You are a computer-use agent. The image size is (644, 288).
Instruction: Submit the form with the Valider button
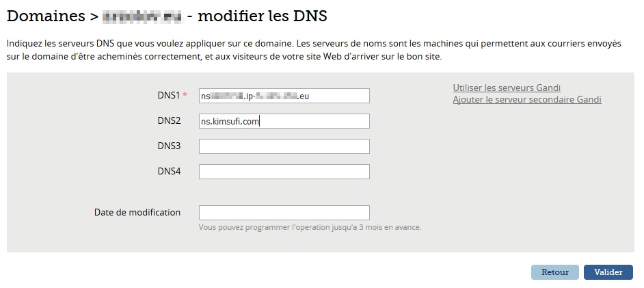point(608,272)
